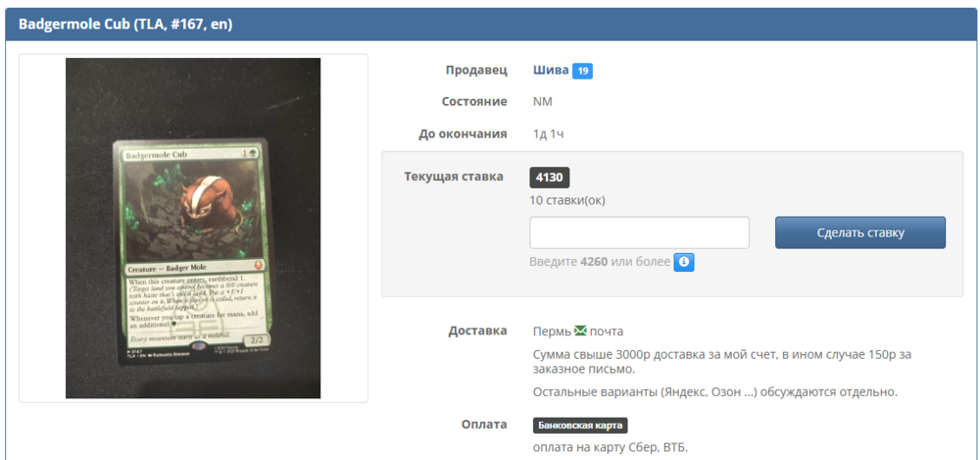This screenshot has height=460, width=980.
Task: Open the Badgermole Cub card photo
Action: pos(193,228)
